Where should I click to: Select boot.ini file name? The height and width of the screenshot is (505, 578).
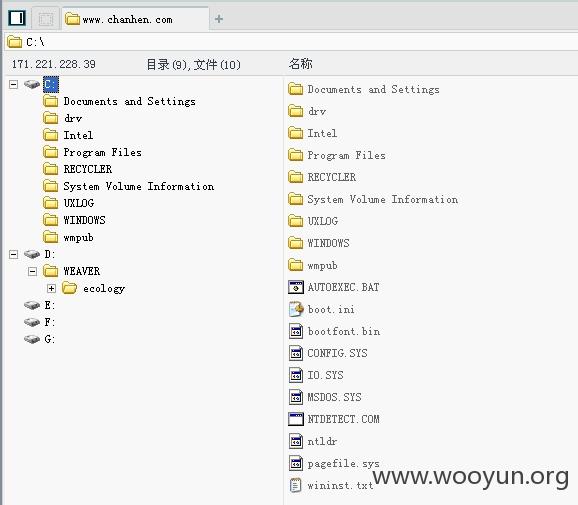[x=331, y=309]
